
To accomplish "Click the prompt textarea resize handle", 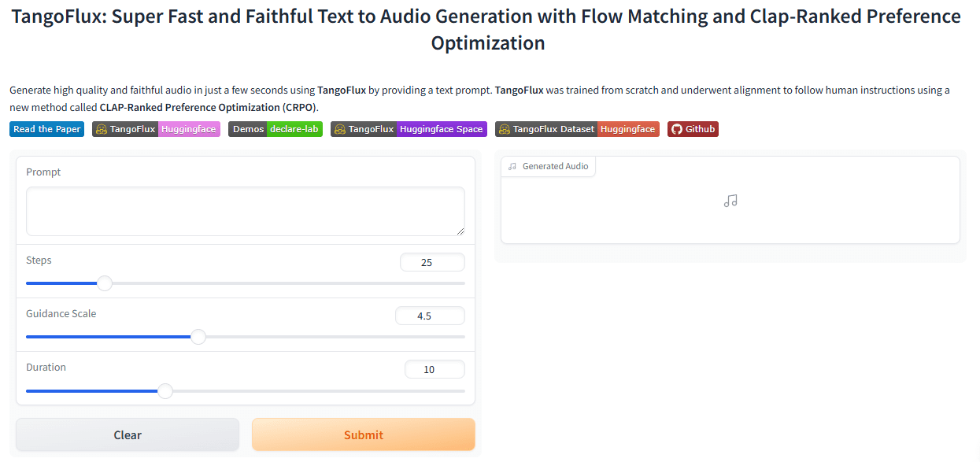I will pyautogui.click(x=460, y=231).
